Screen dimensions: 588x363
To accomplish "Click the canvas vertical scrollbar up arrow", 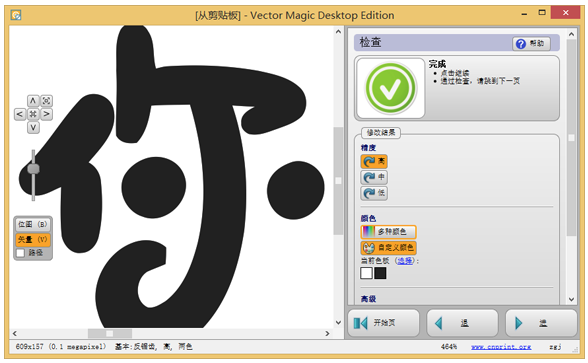I will (338, 32).
